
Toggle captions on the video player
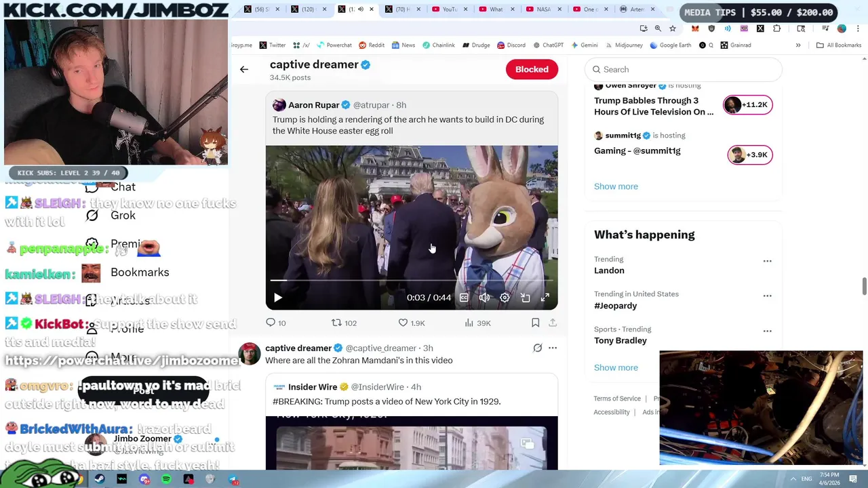click(464, 298)
